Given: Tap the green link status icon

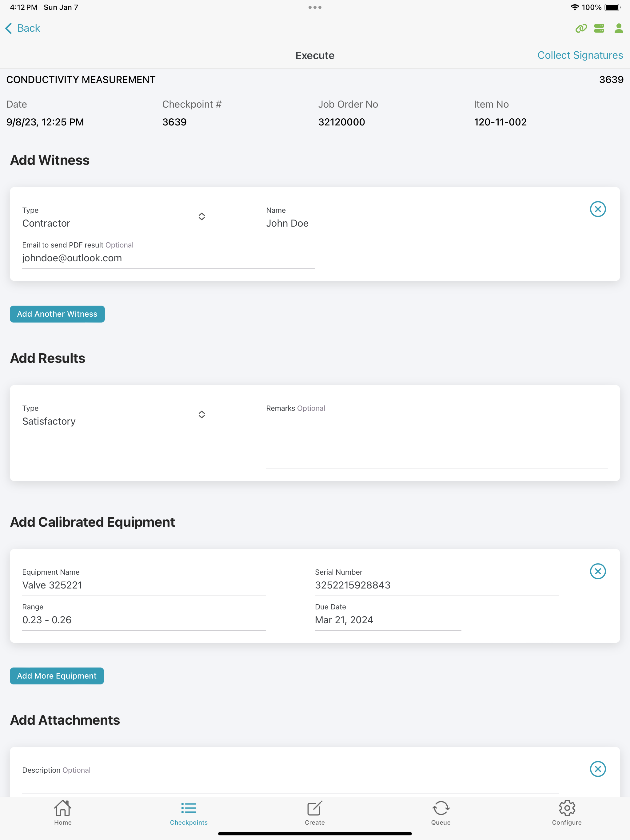Looking at the screenshot, I should pos(581,29).
